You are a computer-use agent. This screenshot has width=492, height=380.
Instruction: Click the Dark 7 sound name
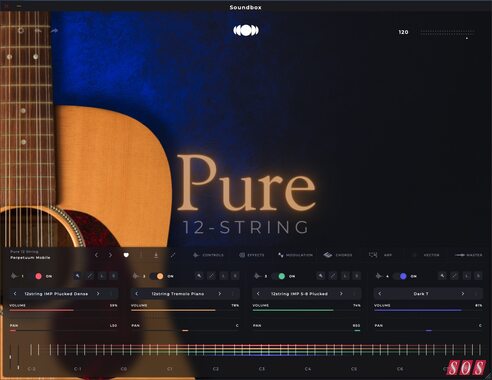pyautogui.click(x=421, y=294)
